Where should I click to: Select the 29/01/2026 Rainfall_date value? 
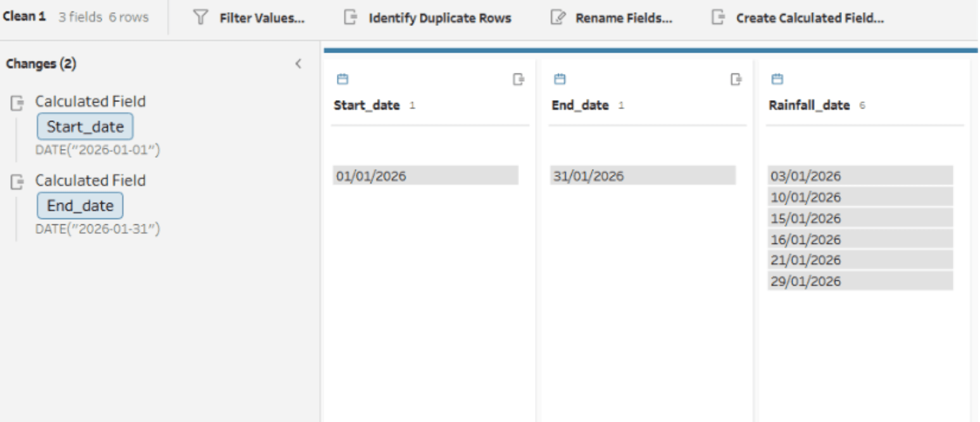click(860, 281)
